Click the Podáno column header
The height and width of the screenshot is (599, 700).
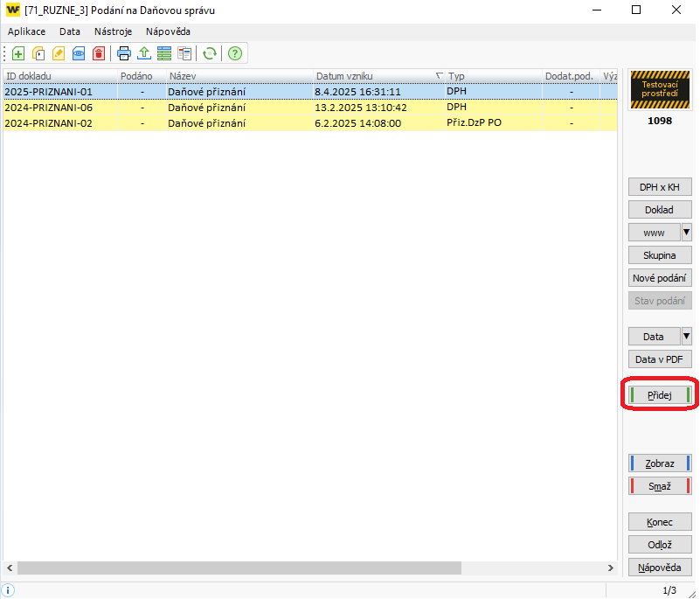tap(142, 76)
